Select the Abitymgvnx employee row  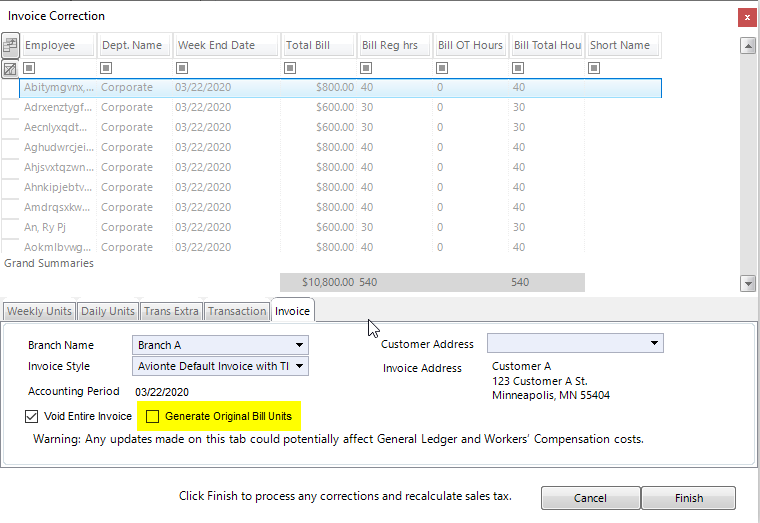pyautogui.click(x=340, y=88)
